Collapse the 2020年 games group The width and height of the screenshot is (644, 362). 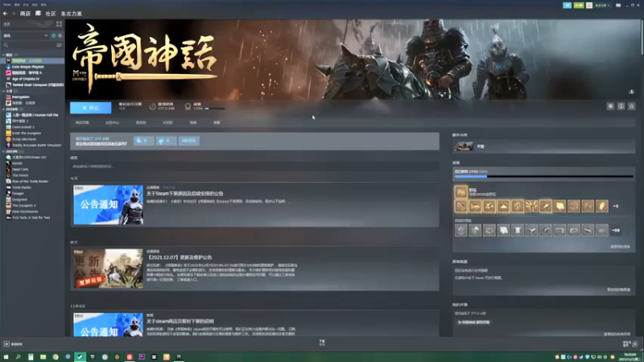11,109
